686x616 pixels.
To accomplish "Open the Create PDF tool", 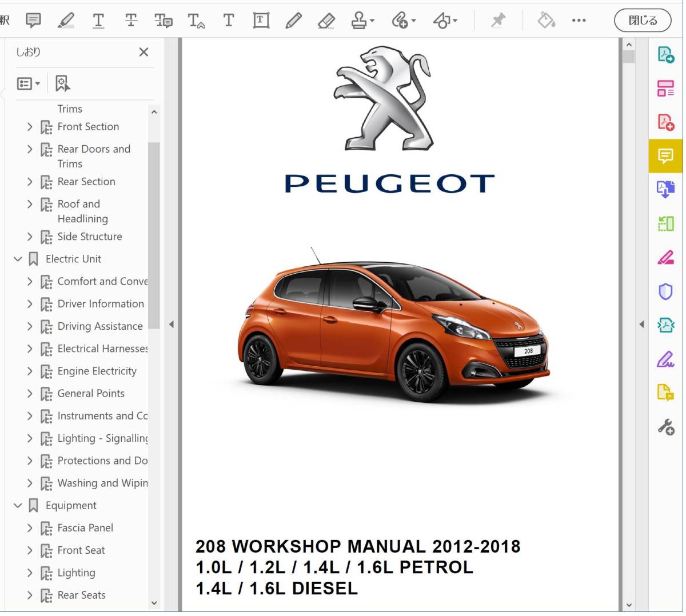I will [x=665, y=122].
